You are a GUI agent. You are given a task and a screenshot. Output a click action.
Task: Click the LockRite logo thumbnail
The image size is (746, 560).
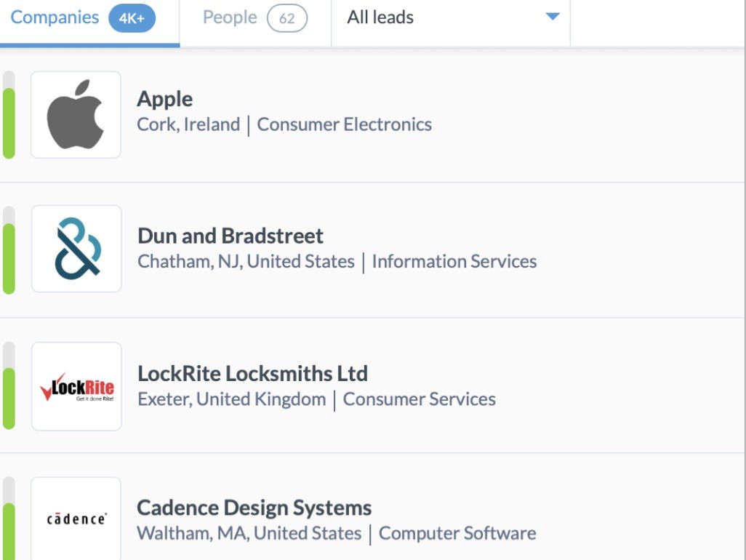pos(77,386)
